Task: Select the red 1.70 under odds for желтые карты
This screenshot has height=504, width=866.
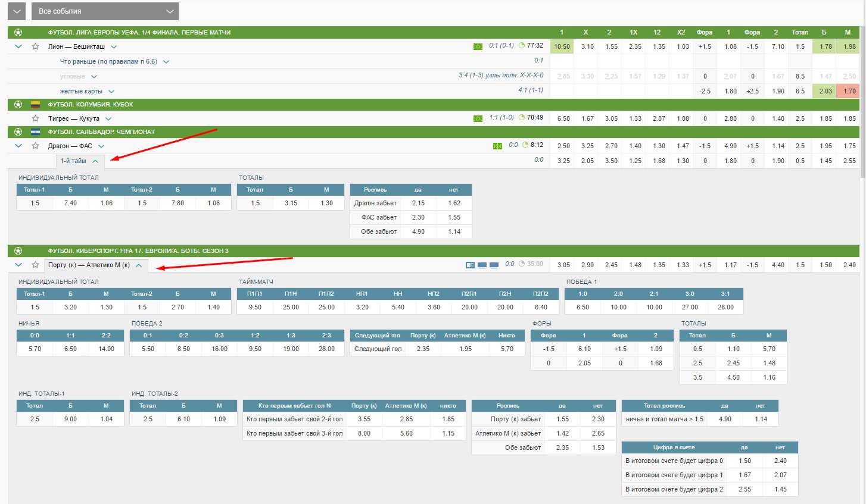Action: (x=848, y=91)
